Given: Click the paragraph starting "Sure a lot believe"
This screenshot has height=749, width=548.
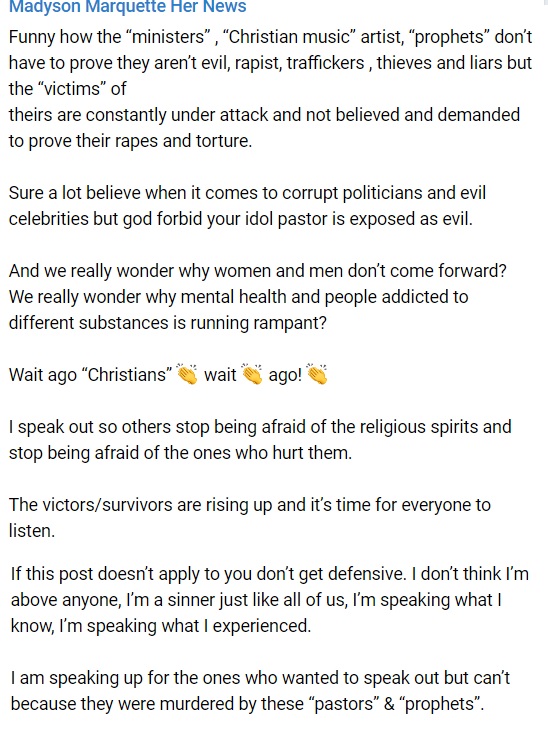Looking at the screenshot, I should pos(247,206).
